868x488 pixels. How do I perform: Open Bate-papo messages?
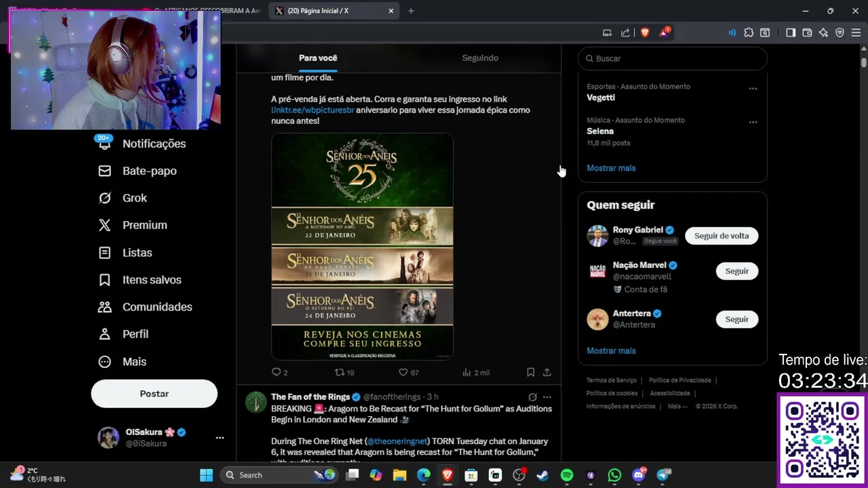(138, 171)
